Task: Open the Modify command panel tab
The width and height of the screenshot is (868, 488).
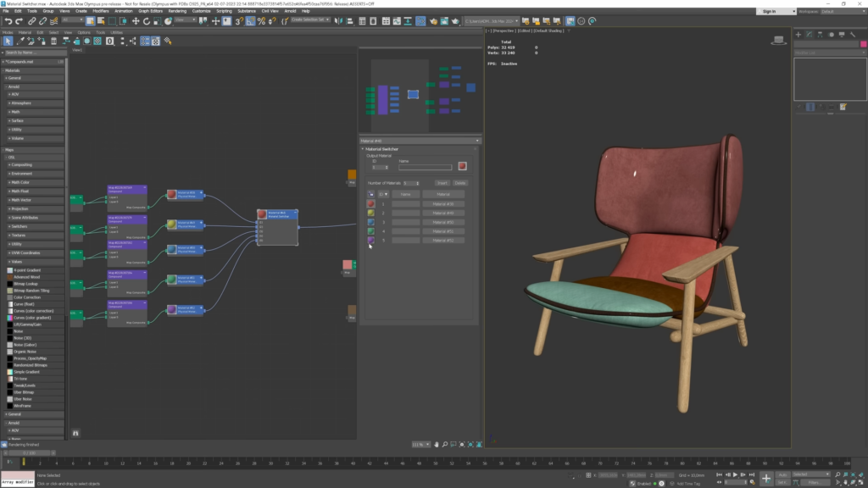Action: pyautogui.click(x=810, y=34)
